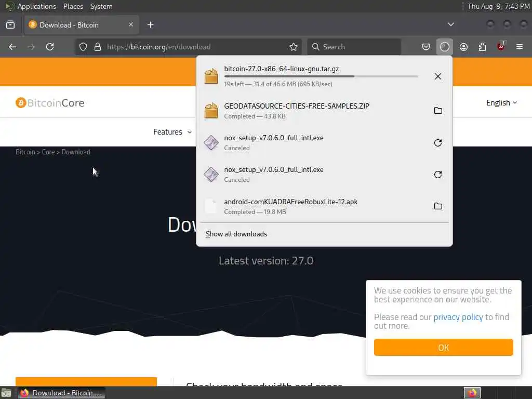This screenshot has height=399, width=532.
Task: Click the BitcoinCore logo
Action: pyautogui.click(x=50, y=103)
